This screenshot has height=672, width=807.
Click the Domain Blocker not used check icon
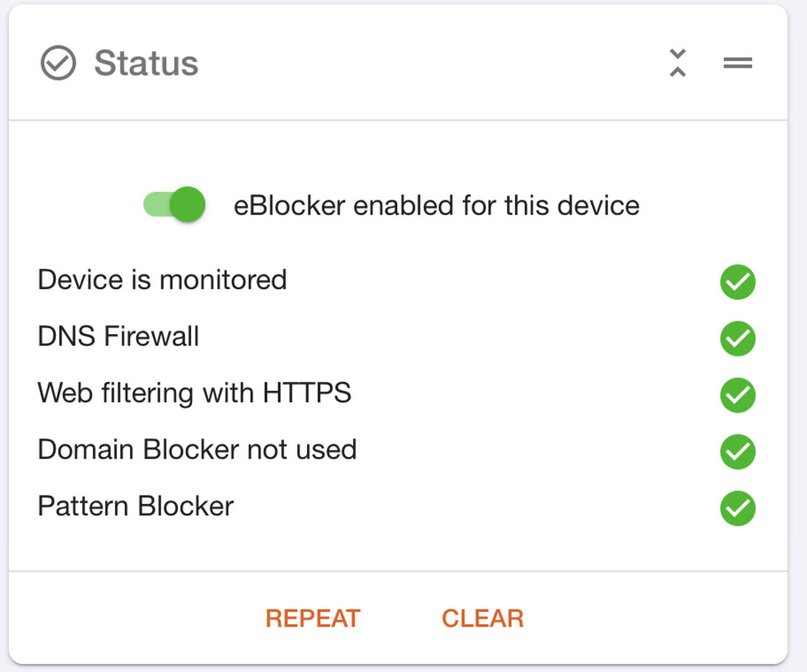[738, 452]
